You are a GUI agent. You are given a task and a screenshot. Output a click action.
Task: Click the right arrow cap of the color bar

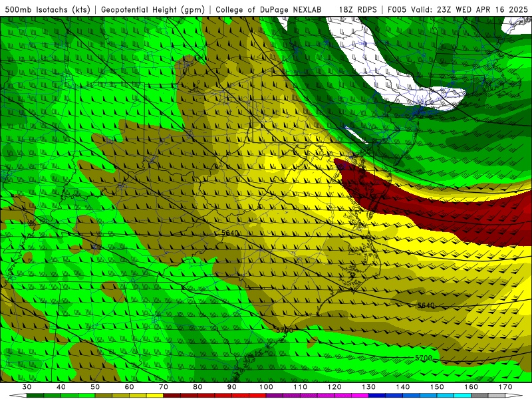coord(514,396)
